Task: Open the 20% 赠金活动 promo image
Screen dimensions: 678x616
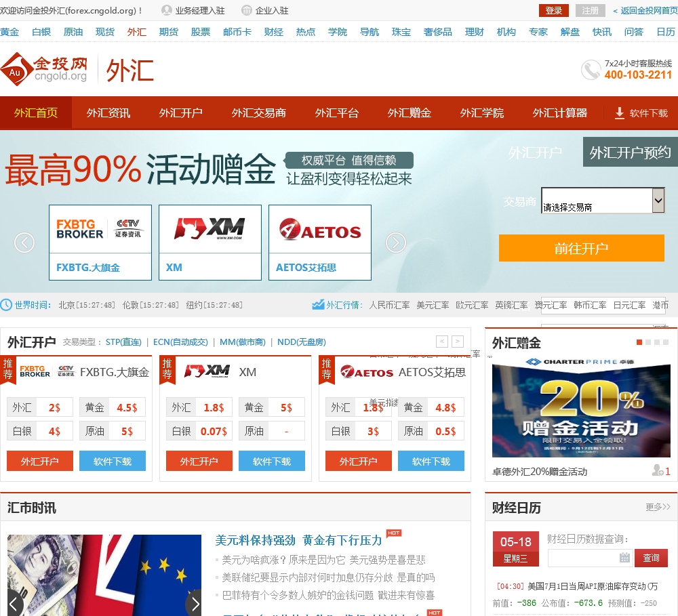Action: 581,407
